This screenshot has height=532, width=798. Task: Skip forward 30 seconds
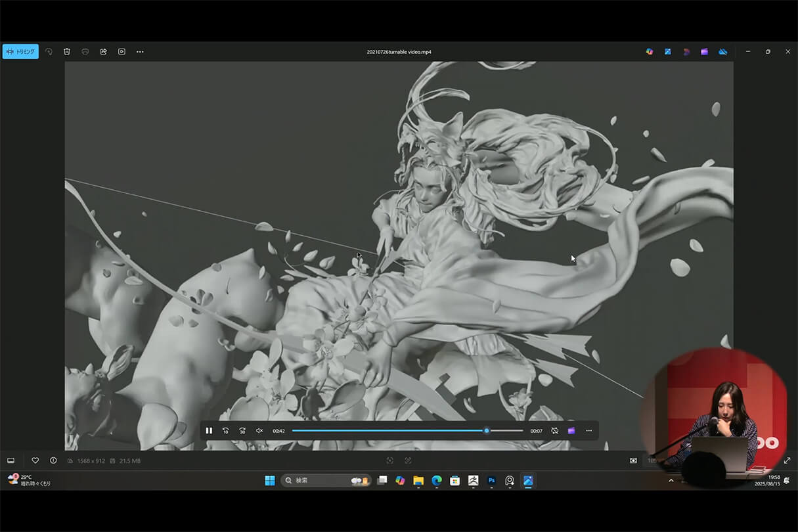pyautogui.click(x=242, y=431)
